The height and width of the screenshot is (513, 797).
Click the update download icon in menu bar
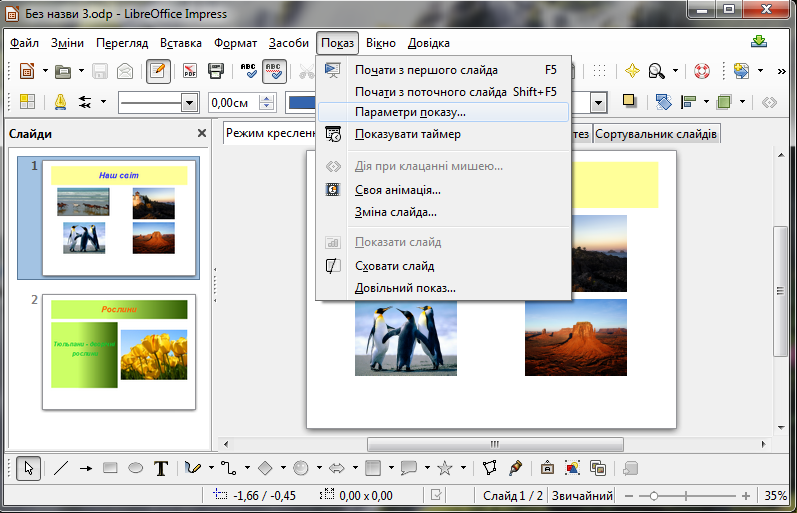(x=759, y=42)
